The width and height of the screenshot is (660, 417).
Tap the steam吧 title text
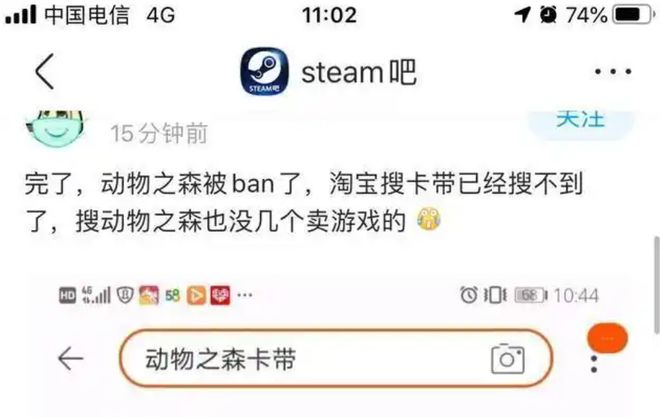click(359, 72)
